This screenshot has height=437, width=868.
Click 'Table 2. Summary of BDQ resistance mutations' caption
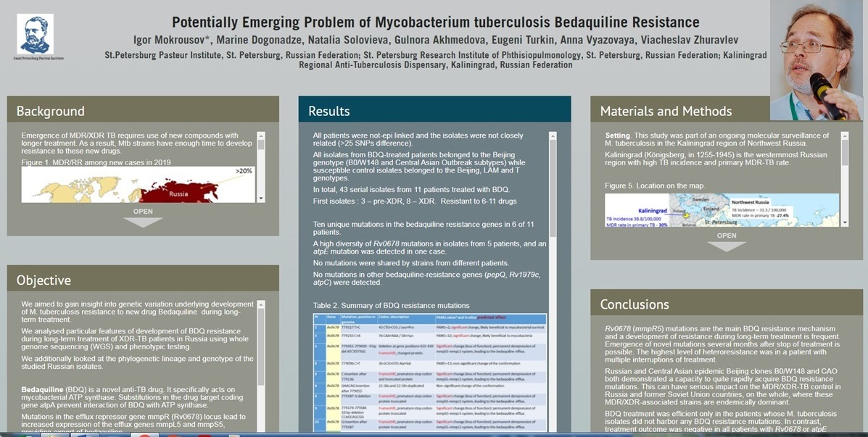[392, 305]
